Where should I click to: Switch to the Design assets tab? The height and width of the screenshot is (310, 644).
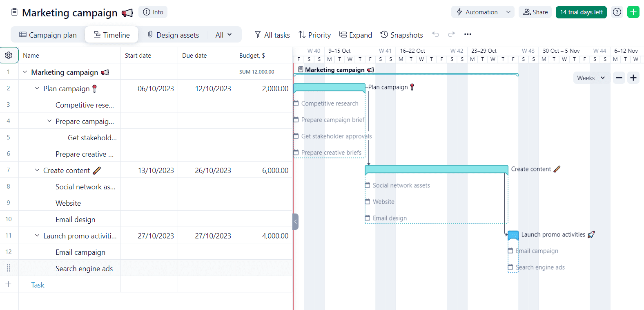click(x=173, y=35)
